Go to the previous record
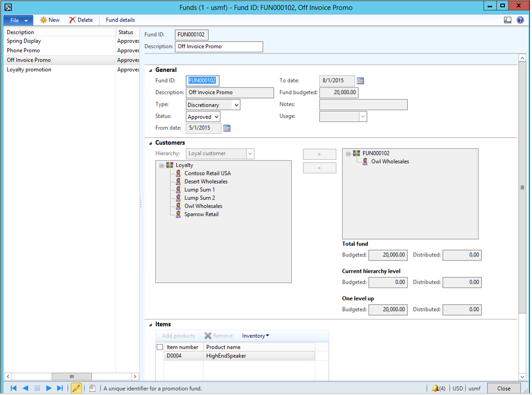 tap(25, 388)
